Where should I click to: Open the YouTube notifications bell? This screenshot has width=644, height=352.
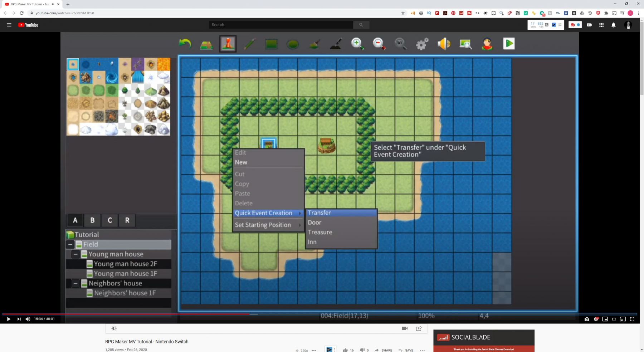(x=614, y=25)
